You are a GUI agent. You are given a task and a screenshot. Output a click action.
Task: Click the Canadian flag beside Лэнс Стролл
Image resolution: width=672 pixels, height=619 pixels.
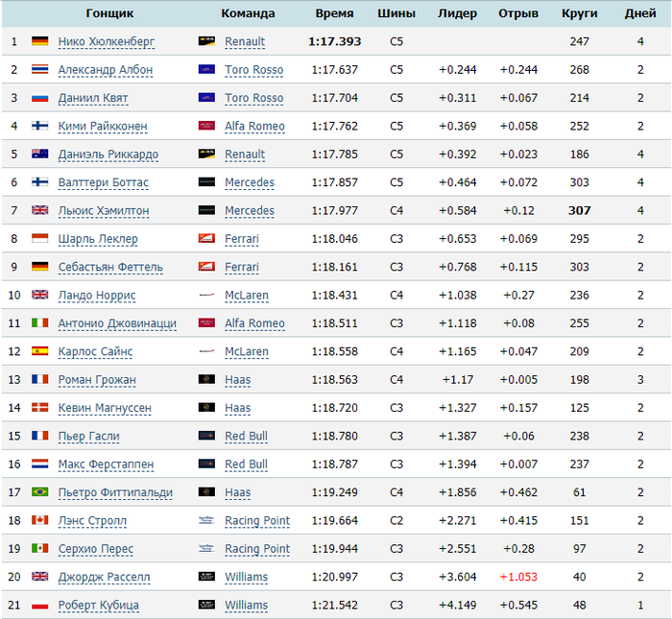click(x=39, y=521)
